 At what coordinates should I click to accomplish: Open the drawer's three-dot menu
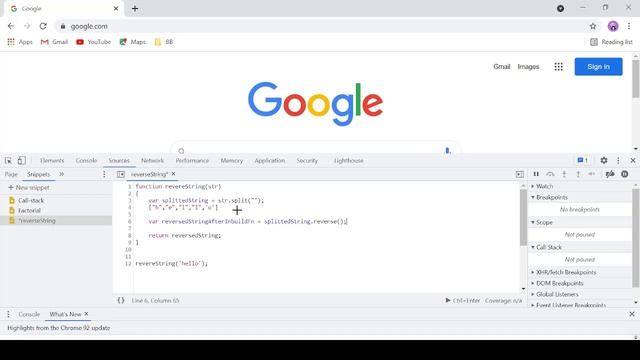coord(8,314)
